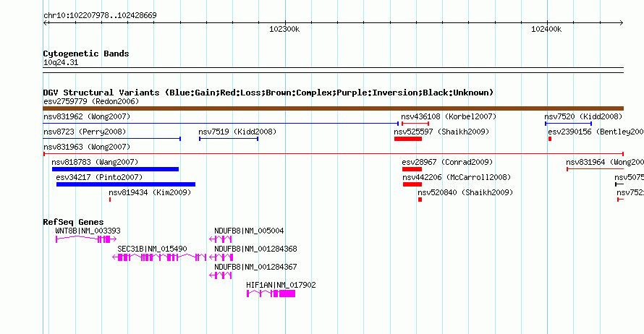Screen dimensions: 644x334
Task: Click the 10q24.31 band label
Action: pos(61,63)
